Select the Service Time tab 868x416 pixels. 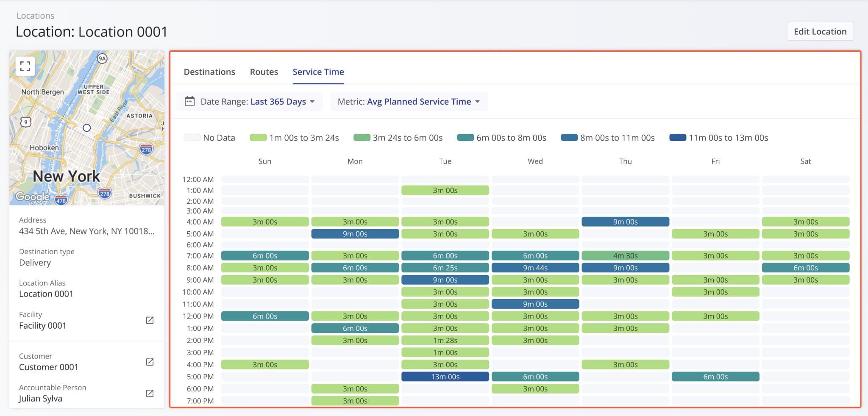318,72
